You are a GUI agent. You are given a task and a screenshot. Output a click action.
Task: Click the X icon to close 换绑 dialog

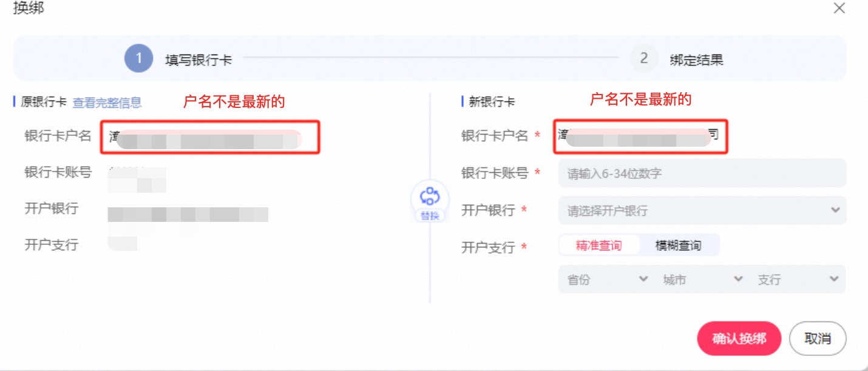[x=839, y=8]
